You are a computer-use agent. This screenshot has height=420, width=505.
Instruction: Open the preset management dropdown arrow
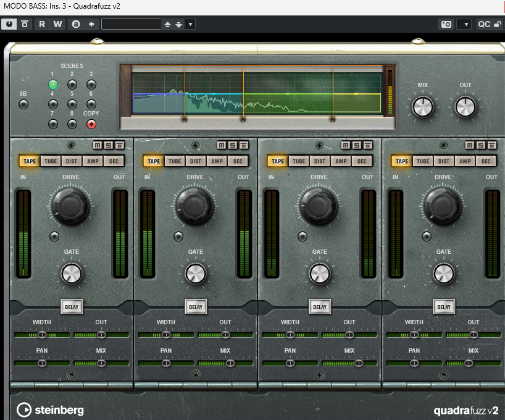(x=190, y=25)
